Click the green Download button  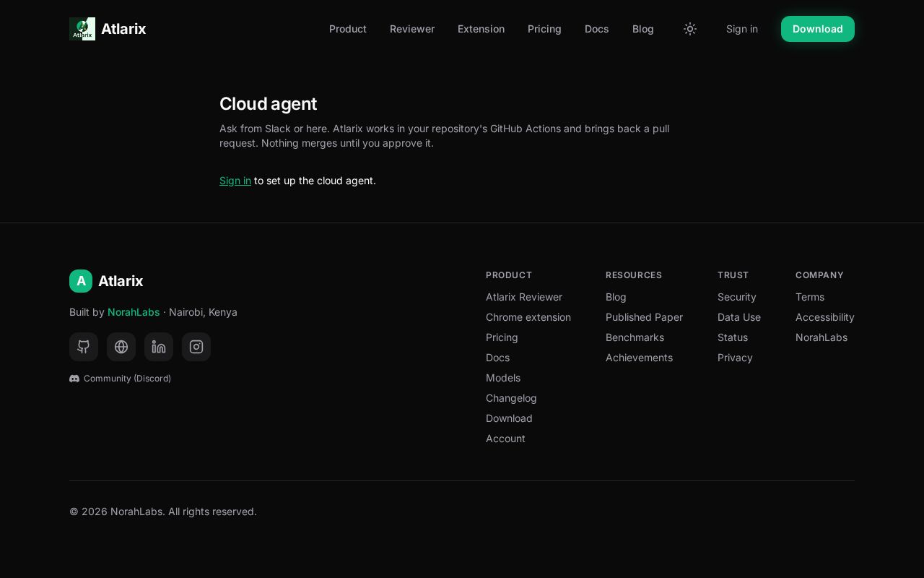click(818, 29)
